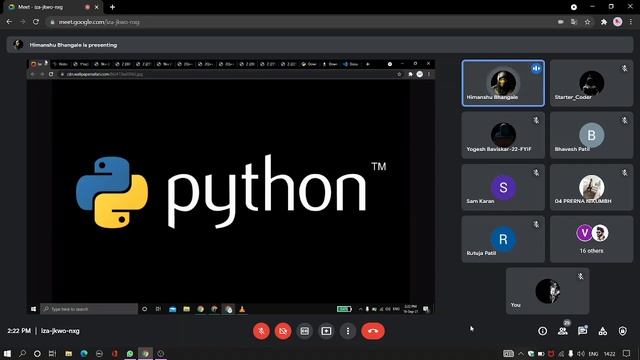Open the host controls shield icon
Viewport: 640px width, 360px height.
[x=622, y=331]
